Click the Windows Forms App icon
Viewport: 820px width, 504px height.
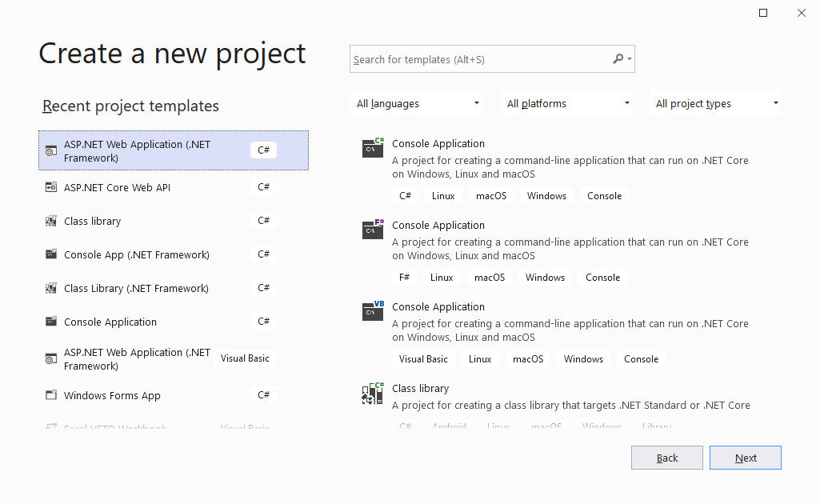[x=50, y=395]
